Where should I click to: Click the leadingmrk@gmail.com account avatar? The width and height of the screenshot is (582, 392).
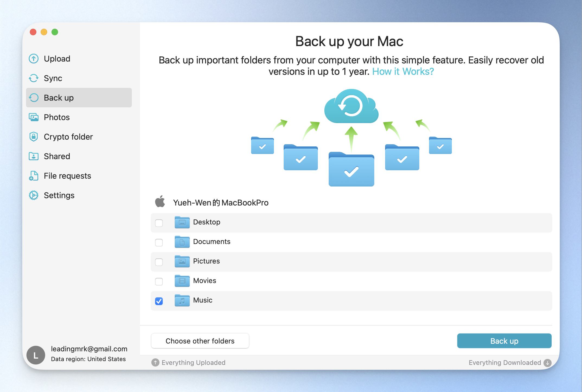[x=36, y=355]
